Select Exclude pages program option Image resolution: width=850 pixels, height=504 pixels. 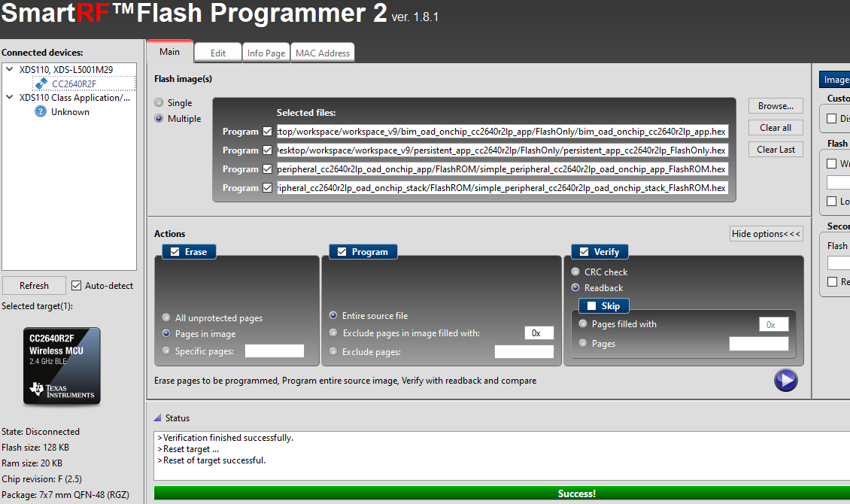[333, 351]
